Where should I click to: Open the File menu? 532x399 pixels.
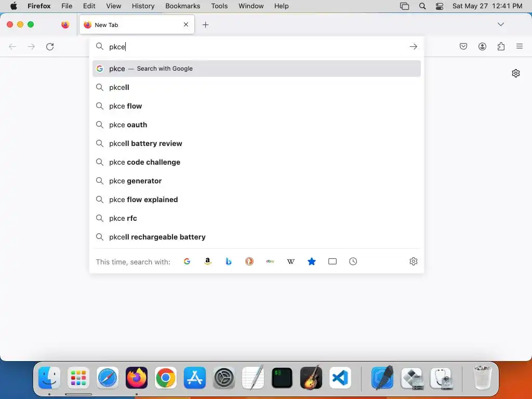[67, 6]
